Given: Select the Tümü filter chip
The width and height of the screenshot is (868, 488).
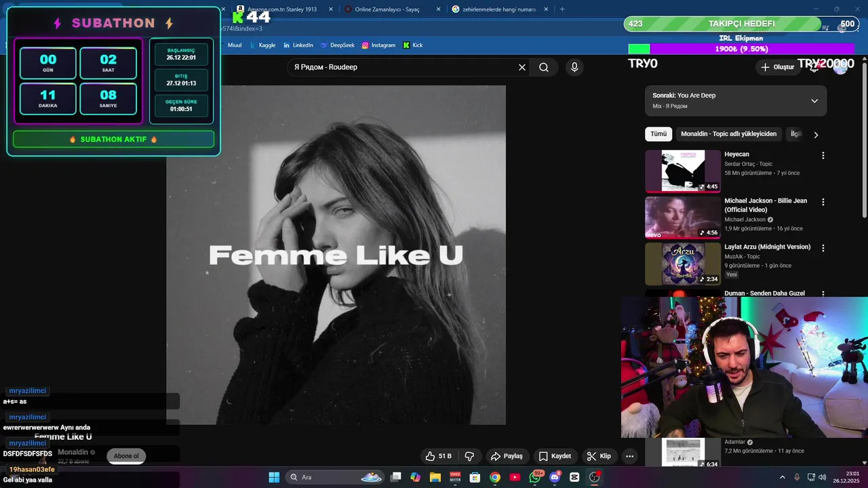Looking at the screenshot, I should tap(658, 134).
